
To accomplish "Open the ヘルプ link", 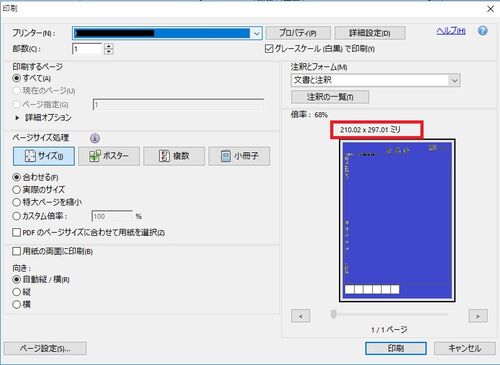I will pyautogui.click(x=451, y=31).
